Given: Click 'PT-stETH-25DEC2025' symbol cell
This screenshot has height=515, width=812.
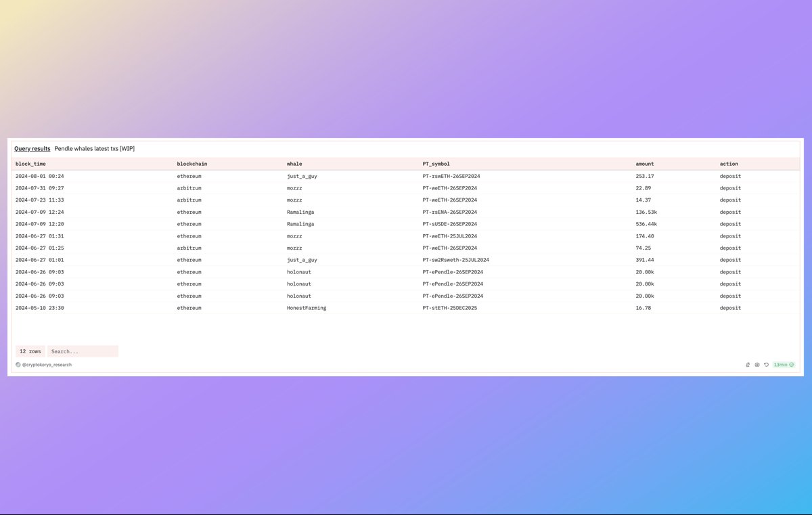Looking at the screenshot, I should tap(451, 308).
